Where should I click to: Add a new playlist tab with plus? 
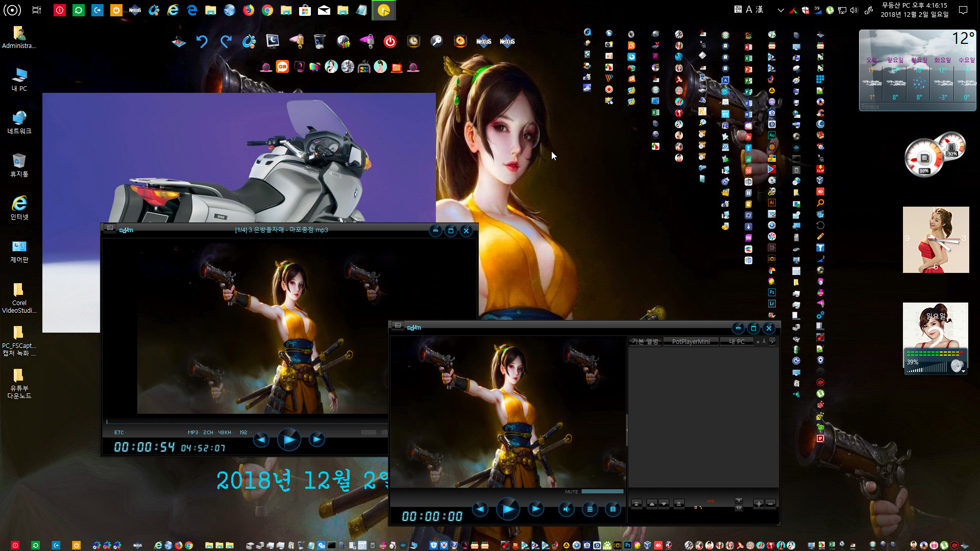pos(758,342)
